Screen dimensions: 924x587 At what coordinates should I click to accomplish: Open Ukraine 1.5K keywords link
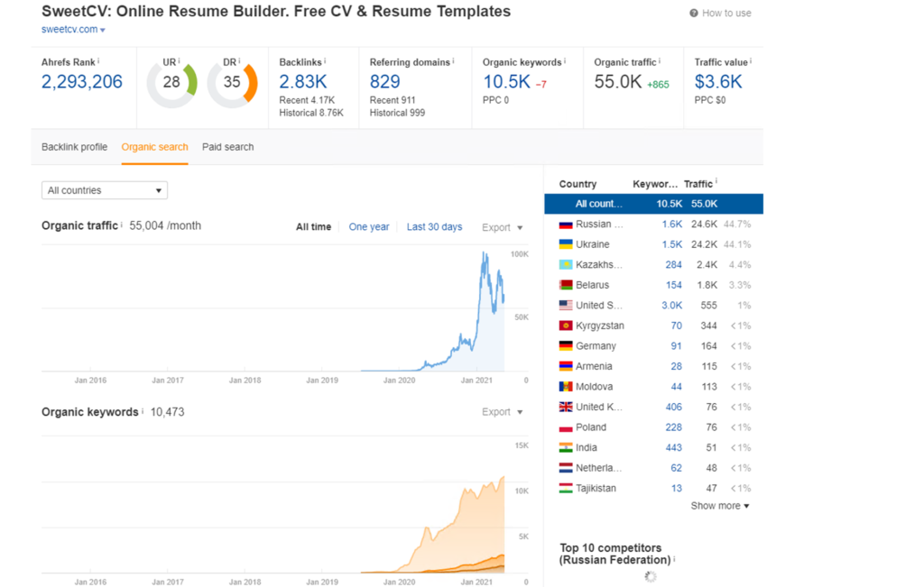(x=671, y=244)
